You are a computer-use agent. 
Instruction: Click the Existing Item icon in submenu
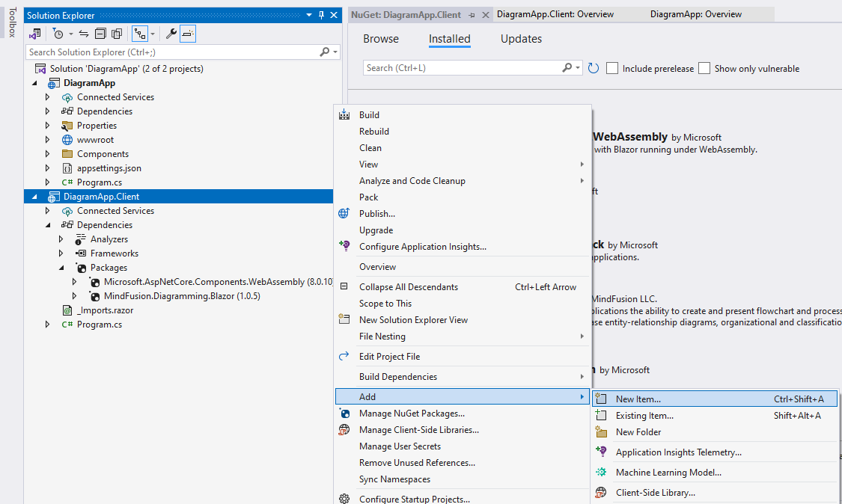(x=602, y=415)
